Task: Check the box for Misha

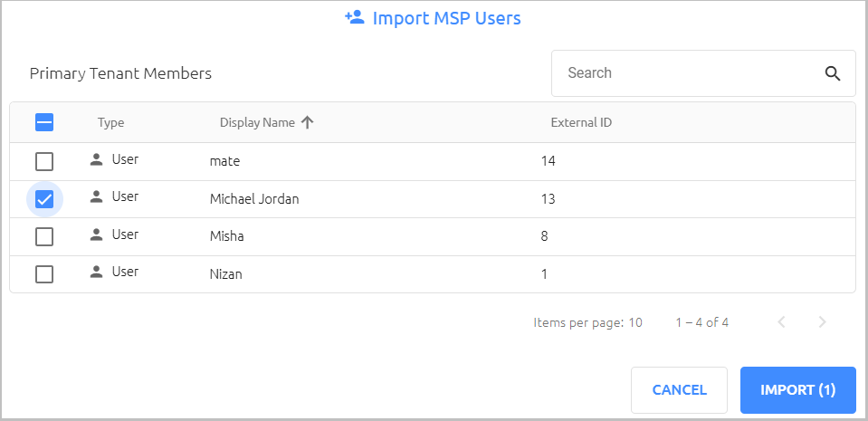Action: pos(44,237)
